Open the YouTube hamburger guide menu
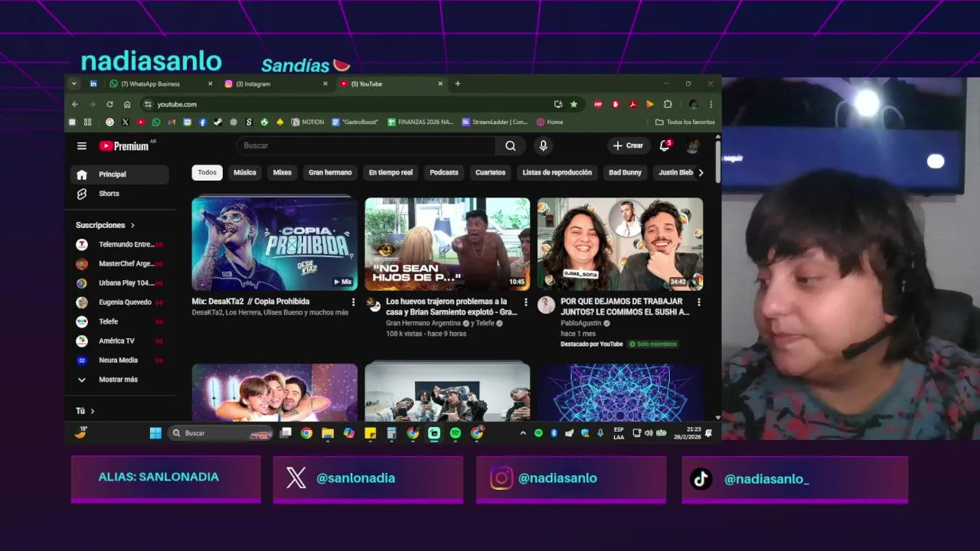The height and width of the screenshot is (551, 980). [x=82, y=145]
